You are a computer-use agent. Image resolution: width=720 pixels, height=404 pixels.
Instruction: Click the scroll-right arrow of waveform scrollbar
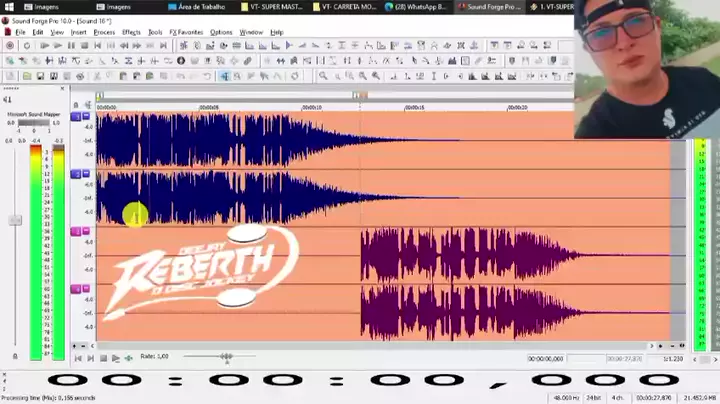651,346
